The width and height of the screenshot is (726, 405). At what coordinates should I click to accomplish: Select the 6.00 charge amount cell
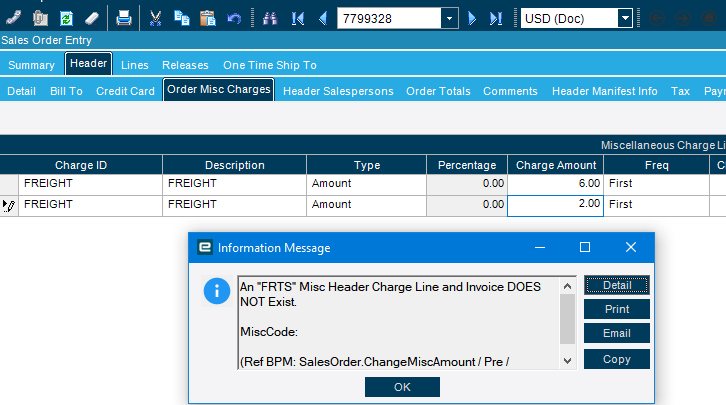click(556, 184)
